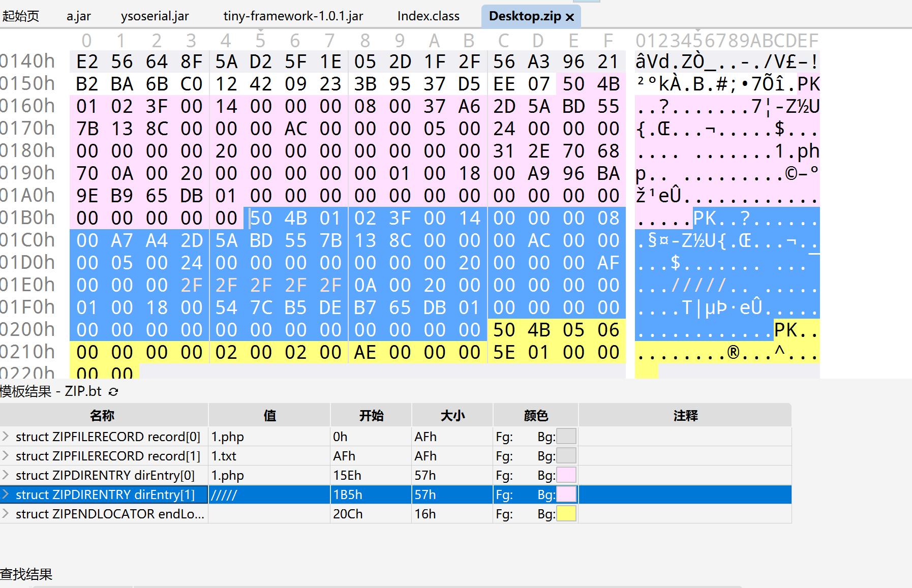Click hex byte 50 at offset 01B5h
This screenshot has height=588, width=912.
261,219
